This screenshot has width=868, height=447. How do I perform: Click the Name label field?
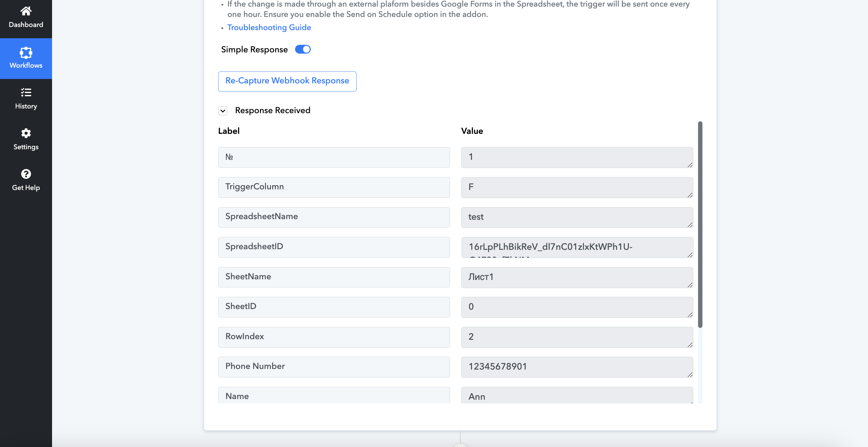(334, 396)
